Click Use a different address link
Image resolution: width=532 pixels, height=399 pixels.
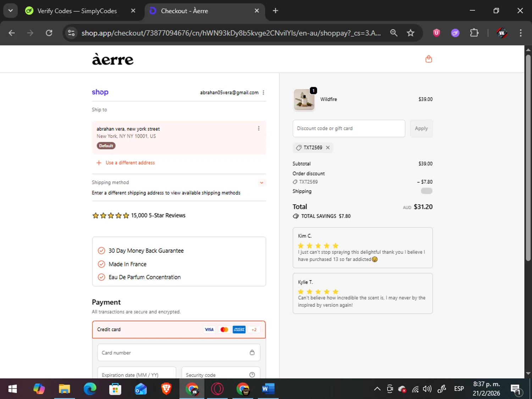(130, 163)
